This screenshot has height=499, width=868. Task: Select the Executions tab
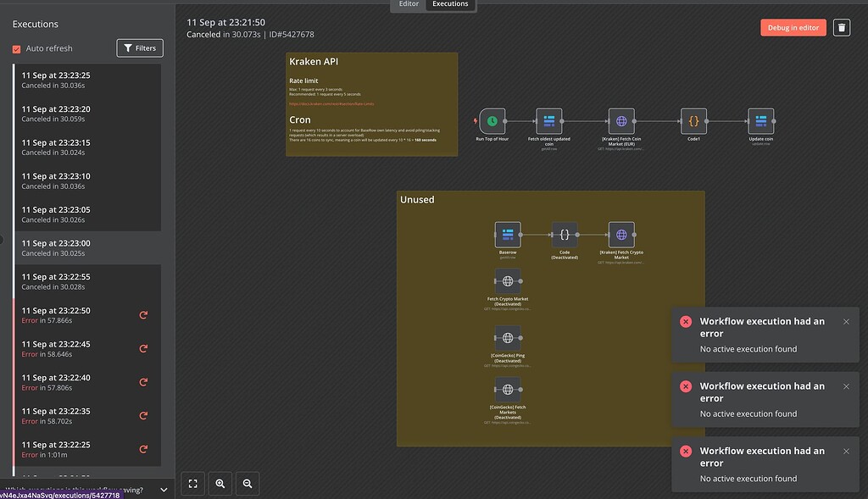[450, 4]
